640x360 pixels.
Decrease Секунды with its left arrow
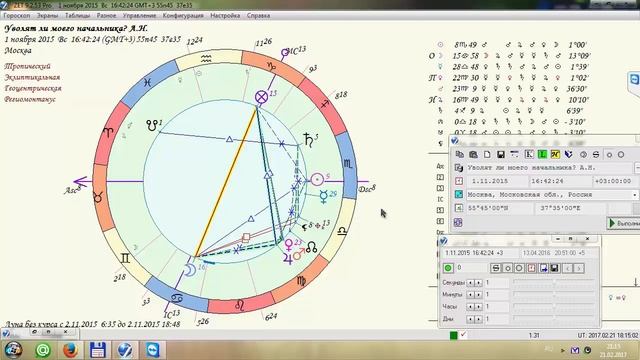coord(471,282)
